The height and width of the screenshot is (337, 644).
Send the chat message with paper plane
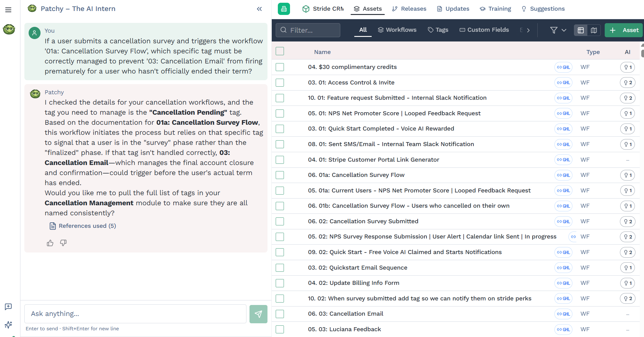[x=258, y=314]
